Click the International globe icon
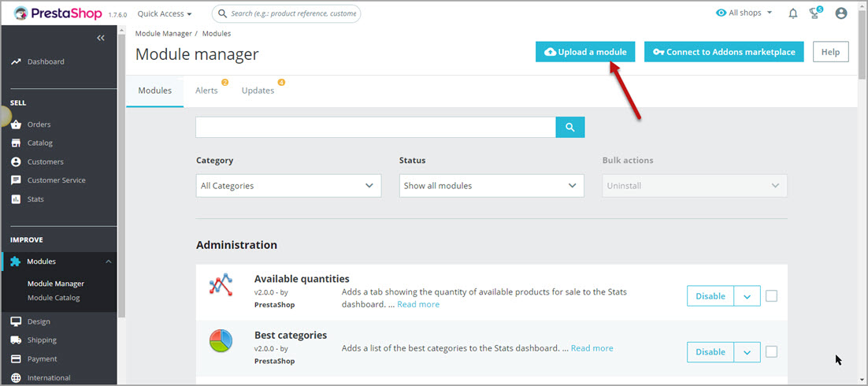The width and height of the screenshot is (868, 386). pyautogui.click(x=16, y=377)
